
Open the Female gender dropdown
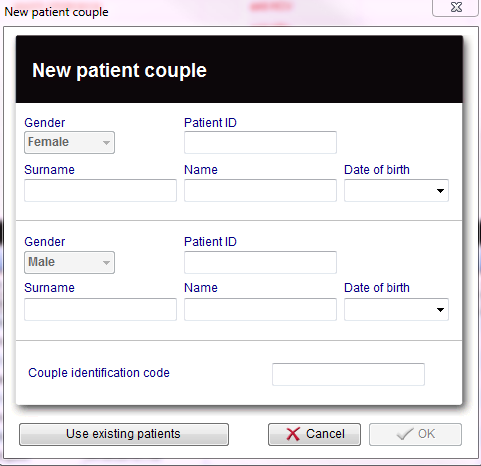[69, 142]
